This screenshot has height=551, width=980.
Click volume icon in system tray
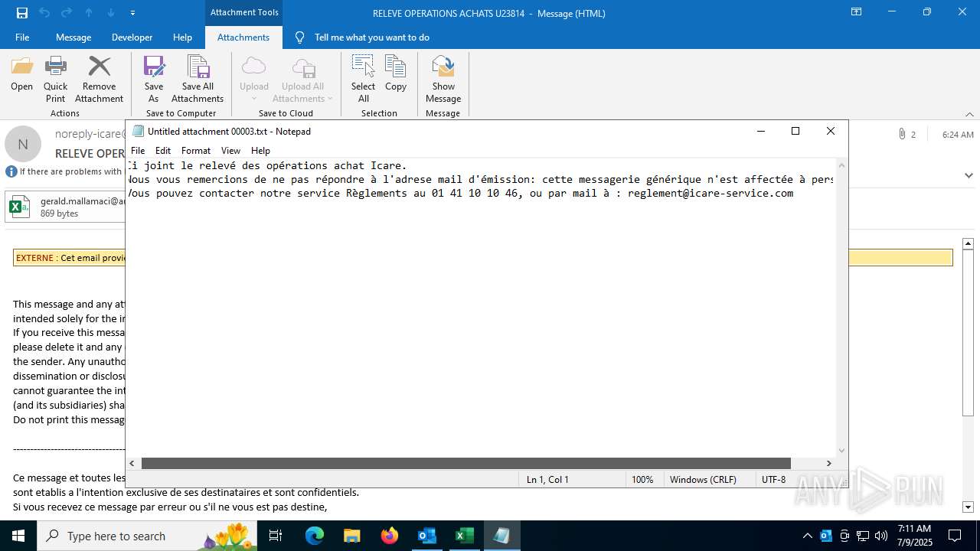coord(880,536)
